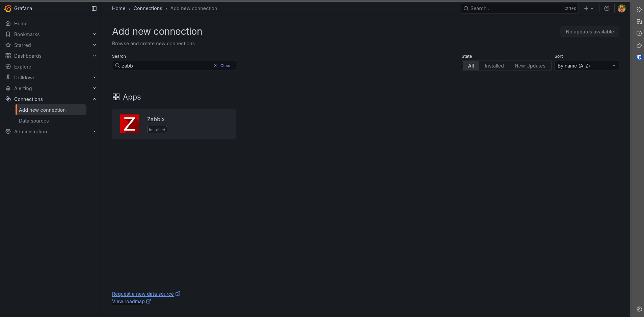
Task: Select the New Updates state filter
Action: point(530,66)
